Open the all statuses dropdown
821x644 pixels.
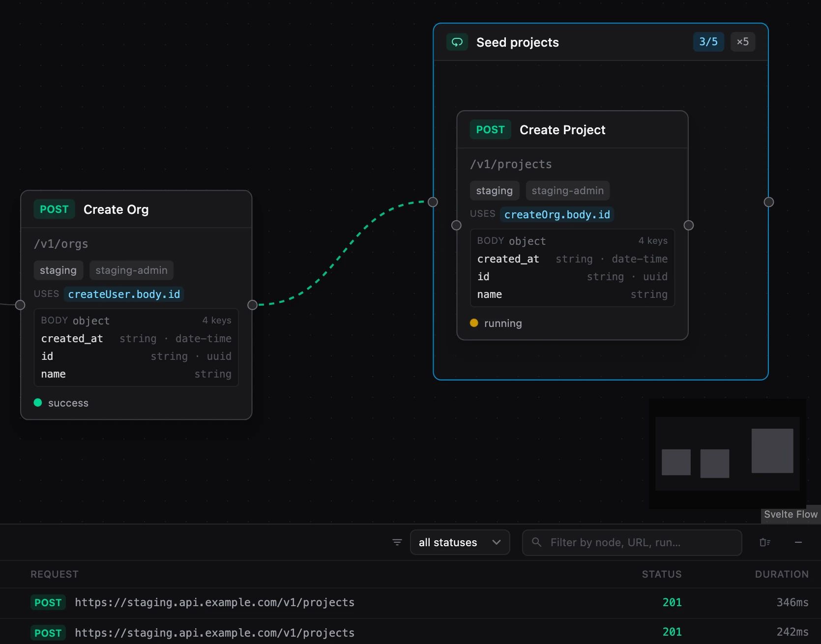pos(460,542)
